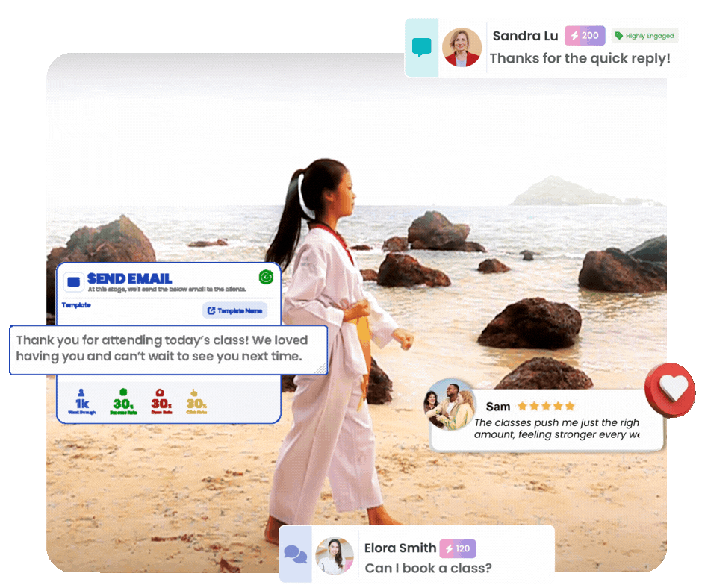Click the green Response Rate icon
This screenshot has height=588, width=702.
[x=122, y=392]
